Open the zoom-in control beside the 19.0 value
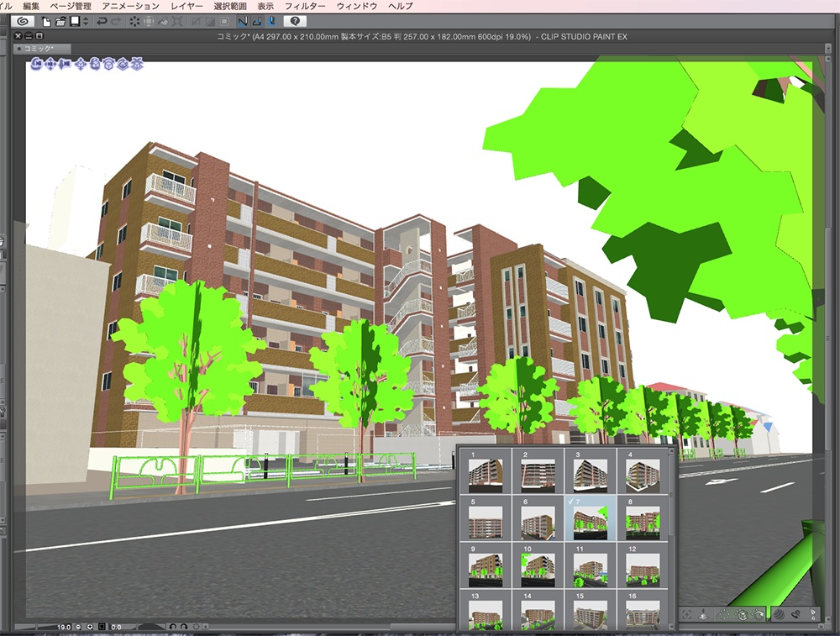 click(x=90, y=626)
